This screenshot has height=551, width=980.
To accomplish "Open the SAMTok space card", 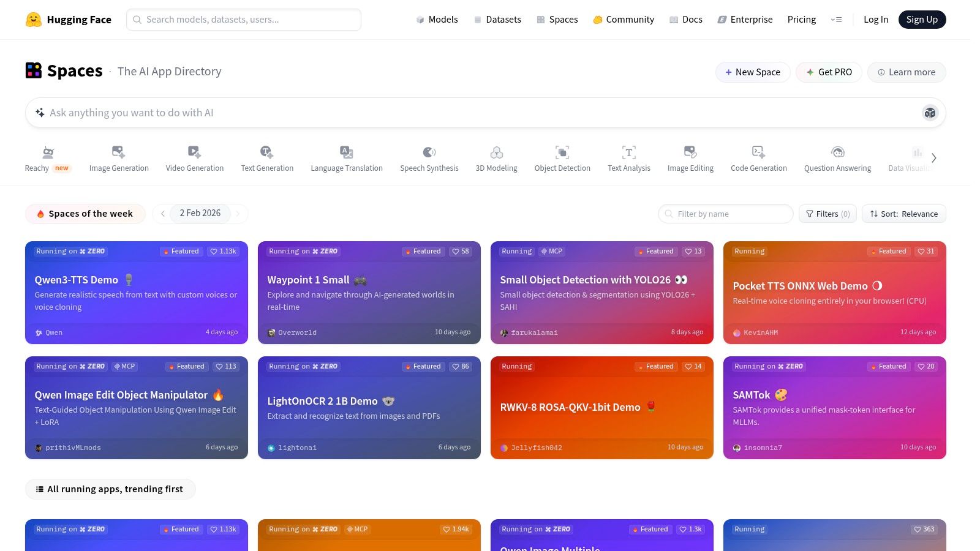I will 835,408.
